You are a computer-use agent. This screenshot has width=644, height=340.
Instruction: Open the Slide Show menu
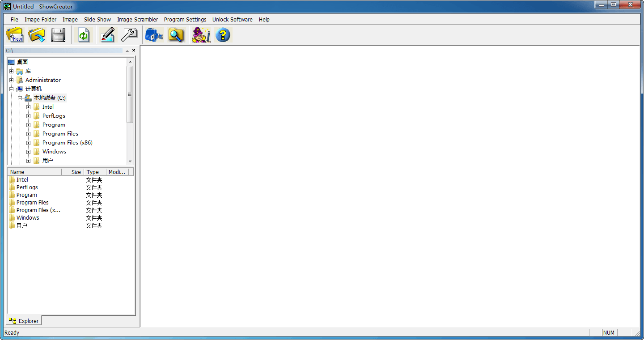[97, 19]
